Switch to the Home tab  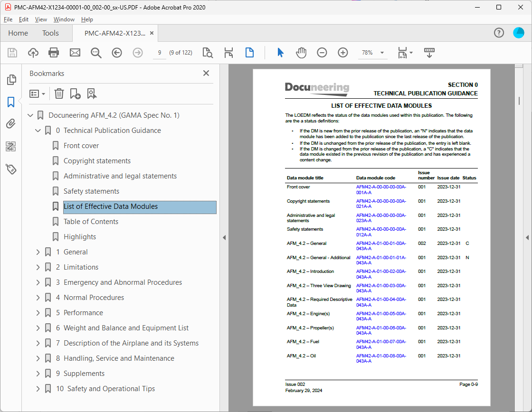pyautogui.click(x=18, y=33)
